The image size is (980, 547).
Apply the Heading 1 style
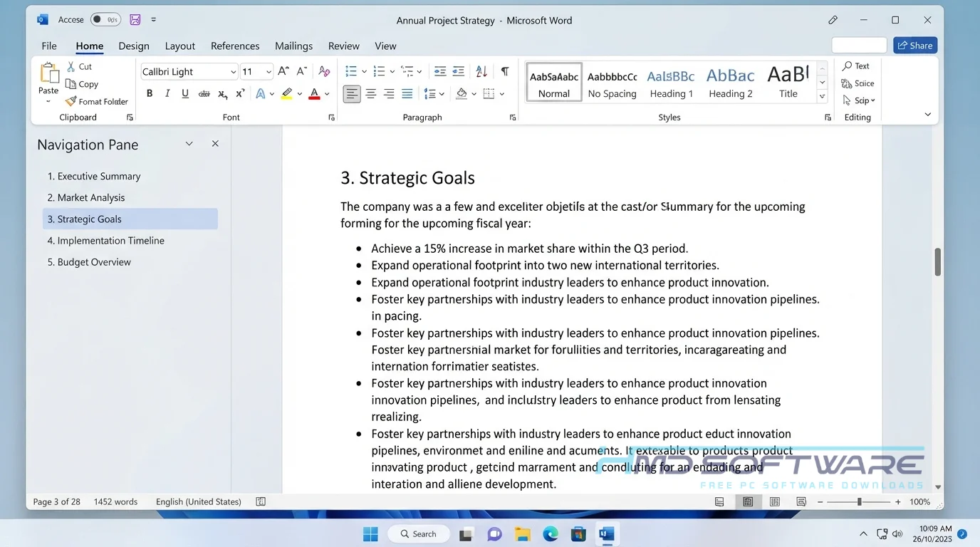click(671, 82)
